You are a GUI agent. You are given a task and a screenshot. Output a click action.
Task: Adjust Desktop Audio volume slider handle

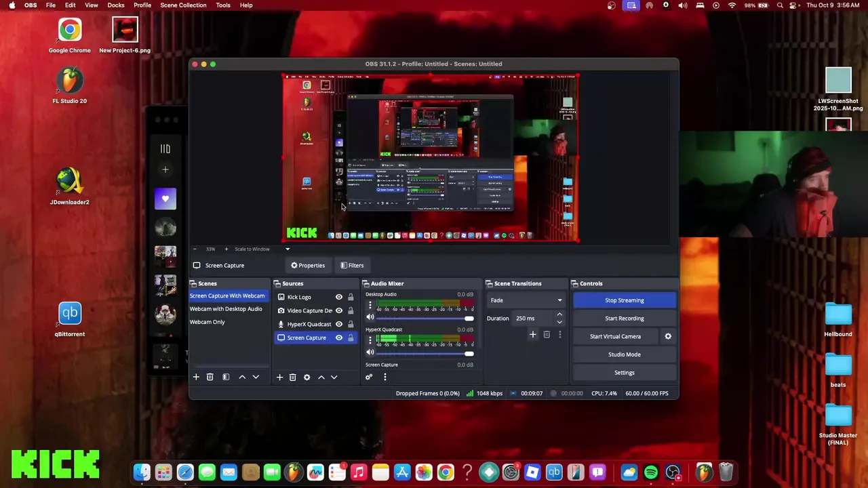(x=469, y=319)
